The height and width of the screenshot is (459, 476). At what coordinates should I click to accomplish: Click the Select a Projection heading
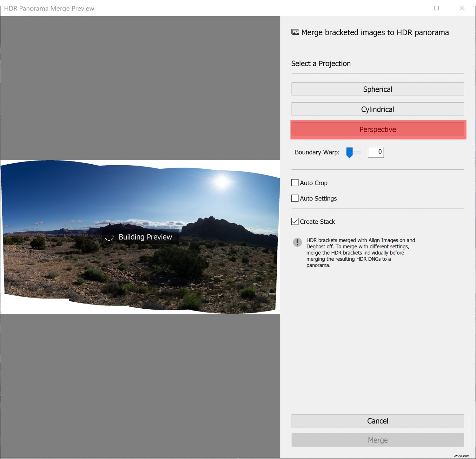[x=321, y=63]
